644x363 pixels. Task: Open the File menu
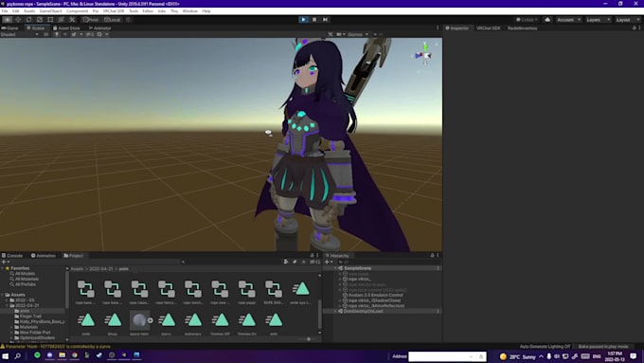(5, 11)
